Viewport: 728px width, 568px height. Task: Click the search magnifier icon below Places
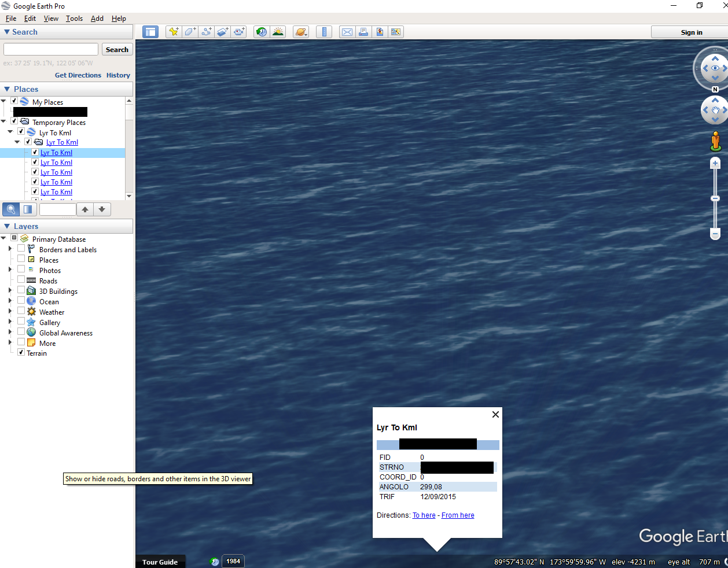point(11,209)
